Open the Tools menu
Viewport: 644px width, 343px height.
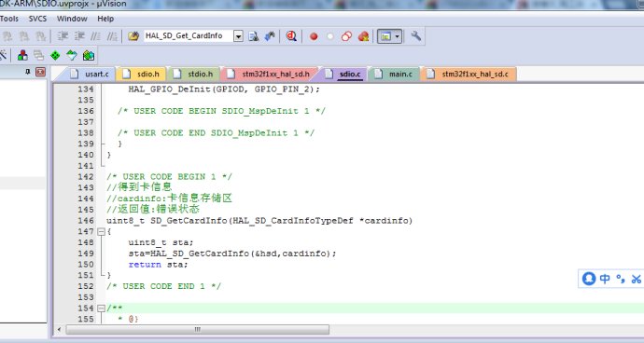point(9,19)
